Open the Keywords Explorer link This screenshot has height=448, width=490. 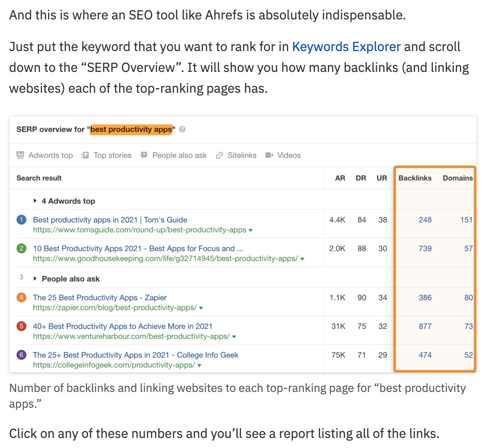(x=346, y=46)
